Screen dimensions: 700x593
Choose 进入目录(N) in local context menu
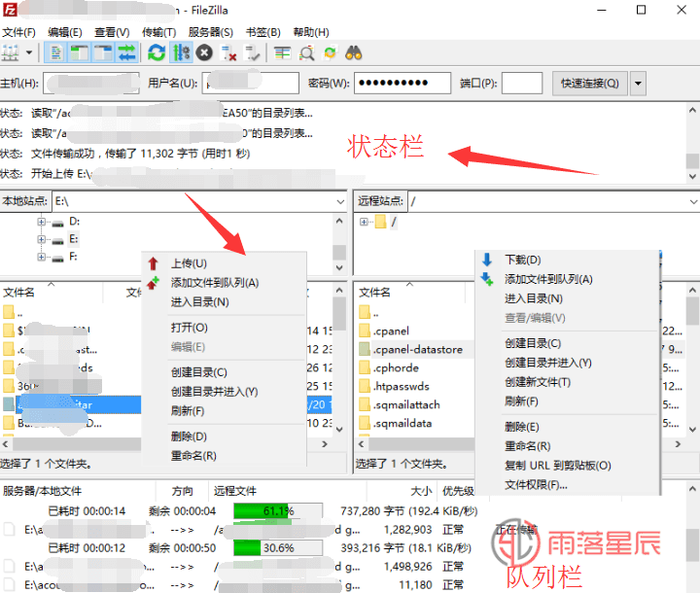tap(200, 302)
